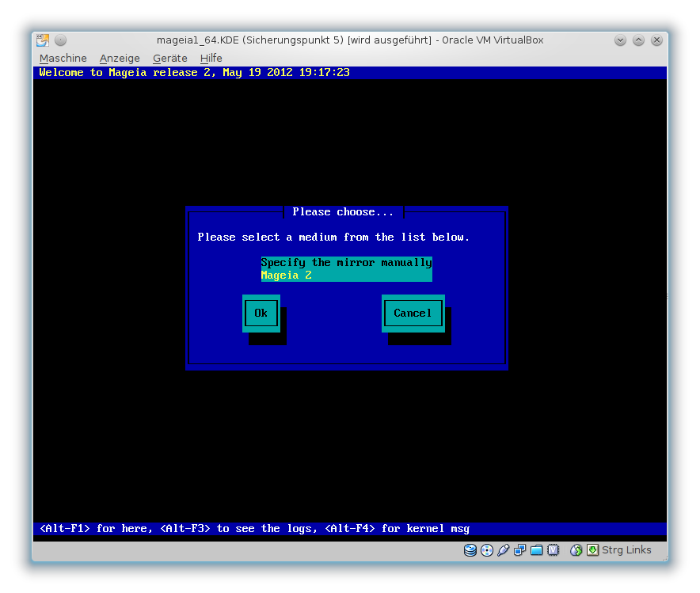Open the Hilfe menu

211,59
